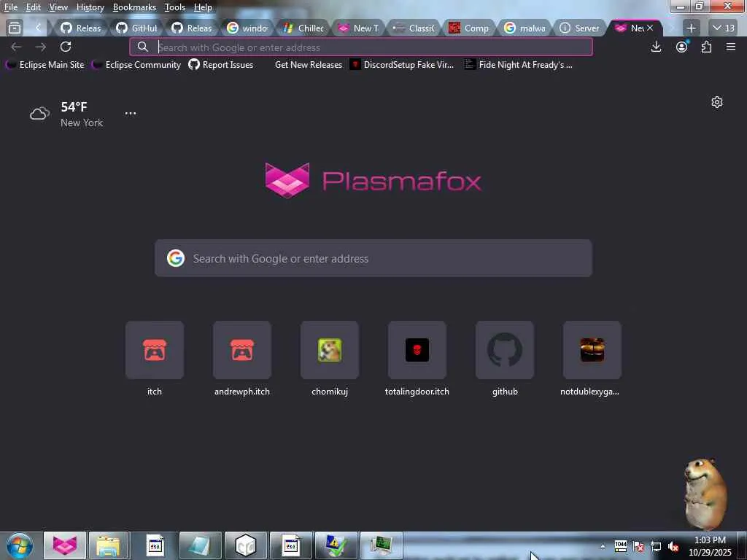The width and height of the screenshot is (747, 560).
Task: Open a new tab with the plus button
Action: [x=692, y=28]
